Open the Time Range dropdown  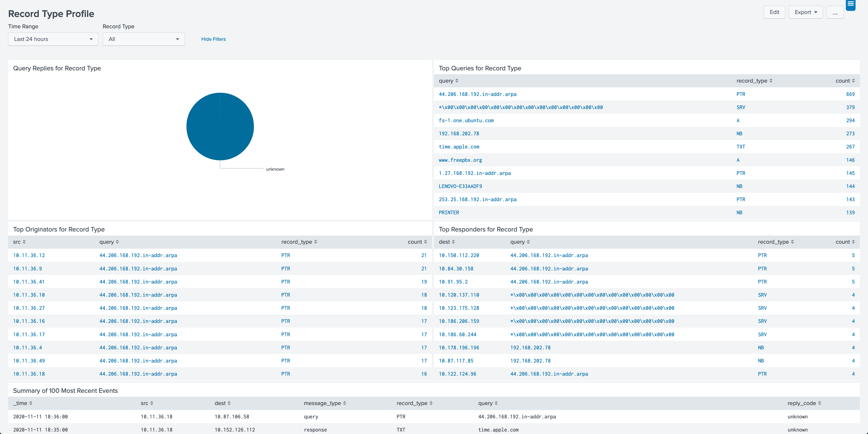point(53,39)
